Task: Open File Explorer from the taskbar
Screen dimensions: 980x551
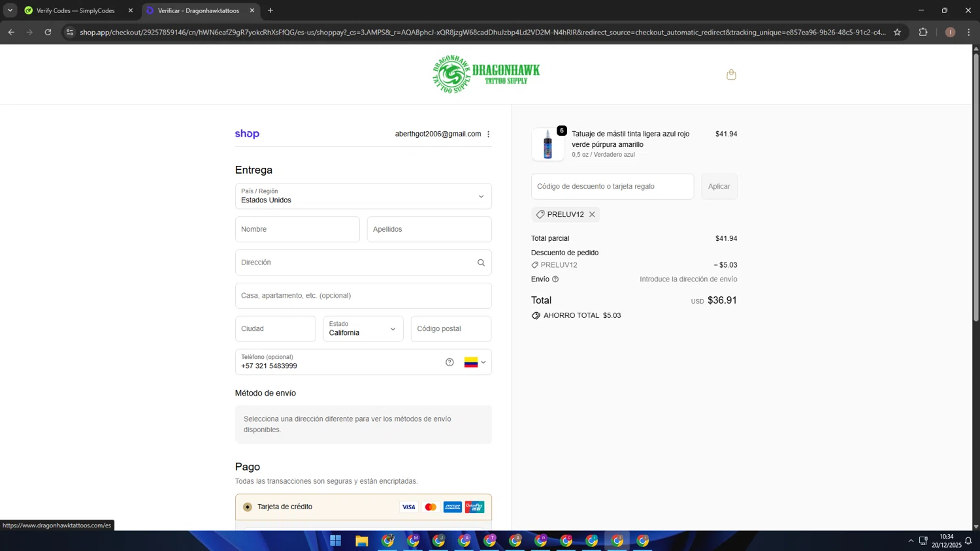Action: point(361,541)
